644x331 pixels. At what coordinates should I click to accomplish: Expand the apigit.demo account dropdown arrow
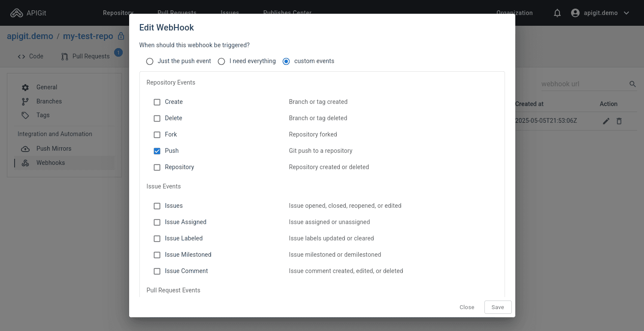pyautogui.click(x=626, y=13)
